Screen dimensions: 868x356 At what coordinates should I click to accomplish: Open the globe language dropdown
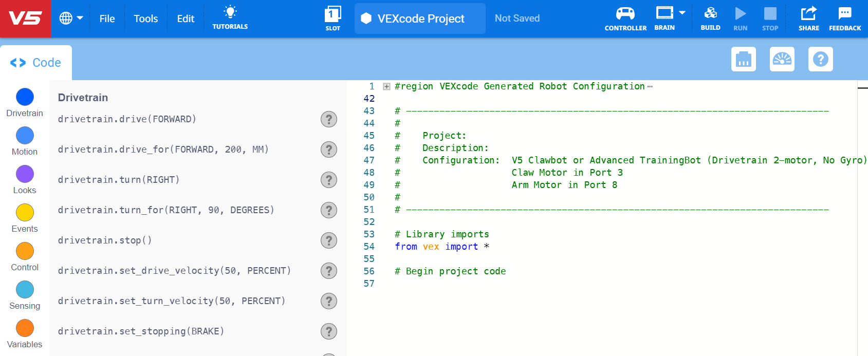(x=71, y=18)
